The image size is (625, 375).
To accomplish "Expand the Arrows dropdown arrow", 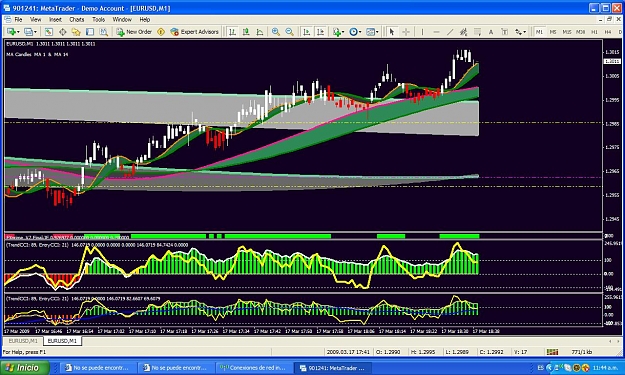I will 525,32.
